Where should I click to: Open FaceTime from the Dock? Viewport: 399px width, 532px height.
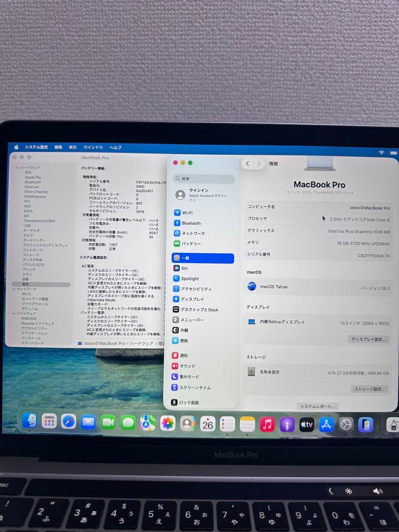point(108,423)
